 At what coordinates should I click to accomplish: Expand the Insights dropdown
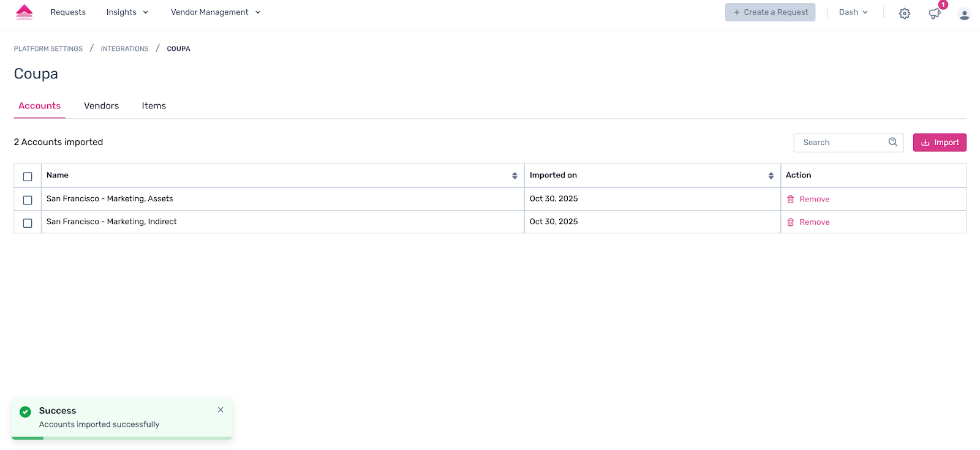click(x=127, y=12)
